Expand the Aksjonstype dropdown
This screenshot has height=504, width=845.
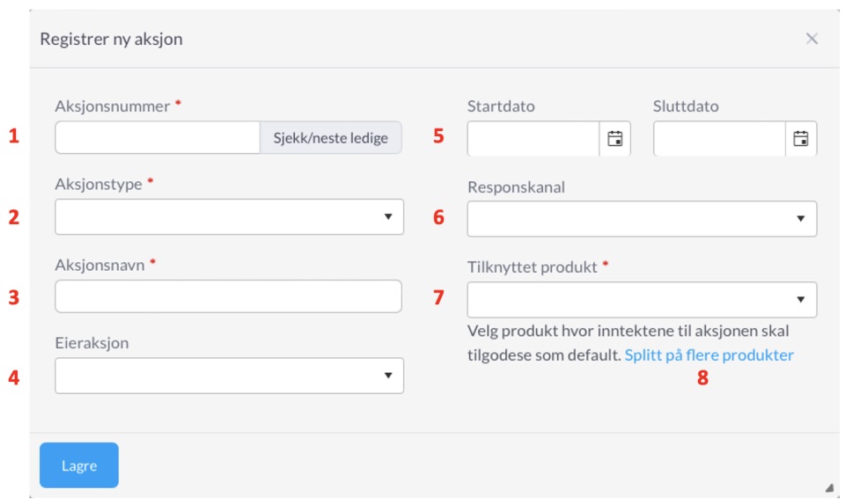tap(229, 217)
